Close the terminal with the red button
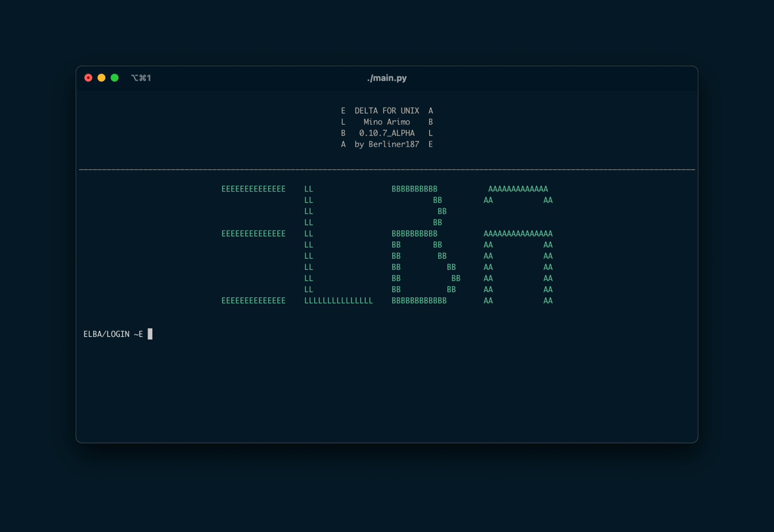This screenshot has height=532, width=774. pyautogui.click(x=88, y=78)
